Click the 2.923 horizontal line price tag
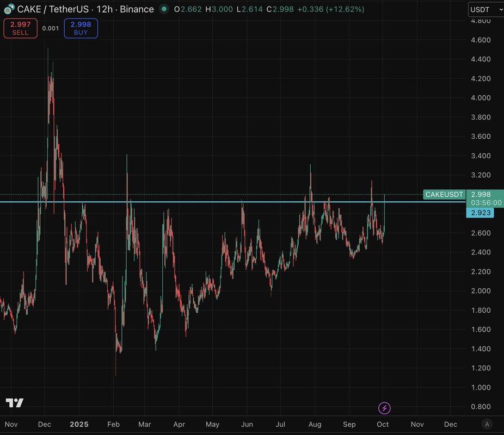The width and height of the screenshot is (504, 435). pos(480,213)
